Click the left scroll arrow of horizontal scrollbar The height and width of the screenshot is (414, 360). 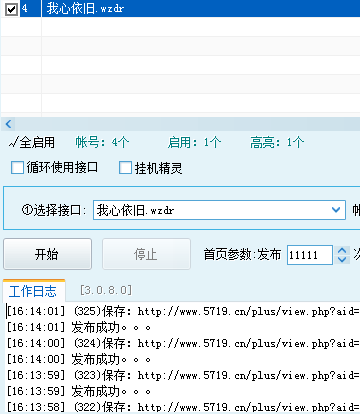(8, 124)
